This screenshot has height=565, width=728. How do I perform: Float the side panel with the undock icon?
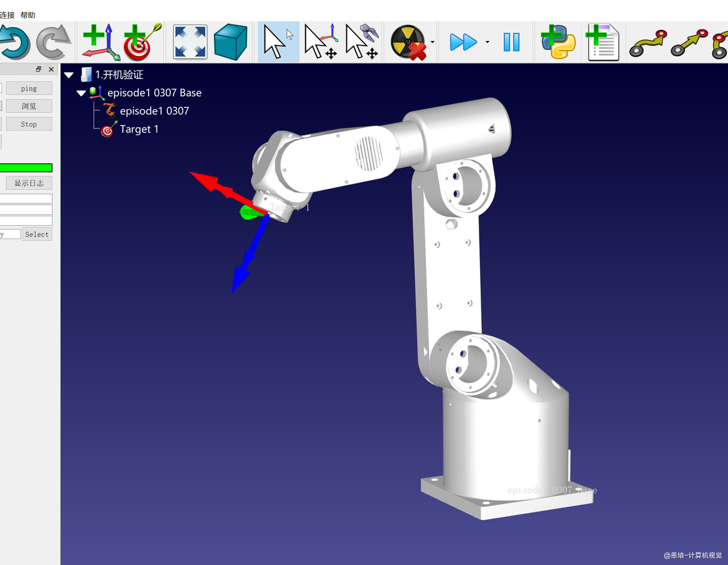[39, 69]
